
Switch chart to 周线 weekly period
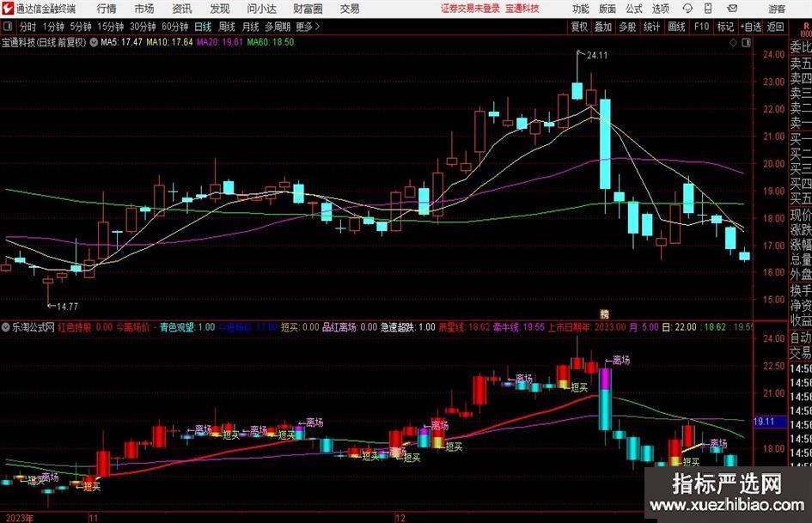(227, 27)
